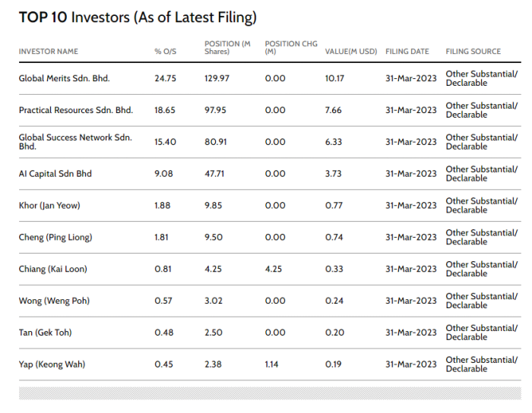Click the INVESTOR NAME column header

pyautogui.click(x=48, y=52)
